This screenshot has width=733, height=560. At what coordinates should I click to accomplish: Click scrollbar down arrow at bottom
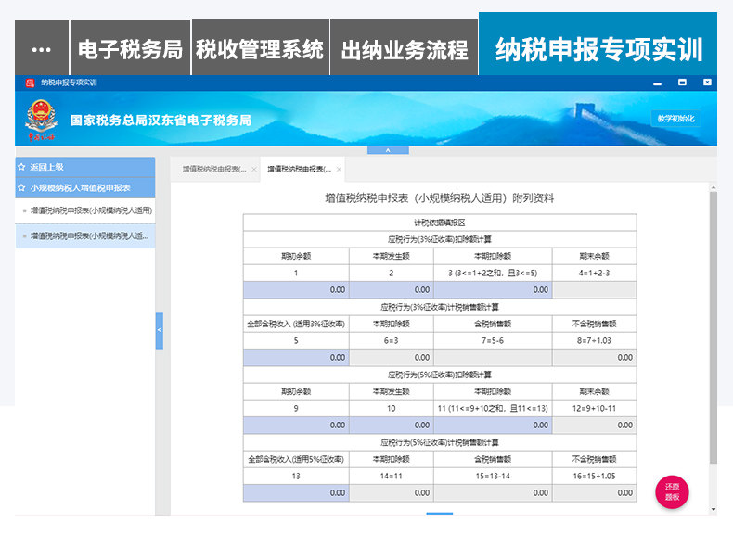click(x=713, y=509)
